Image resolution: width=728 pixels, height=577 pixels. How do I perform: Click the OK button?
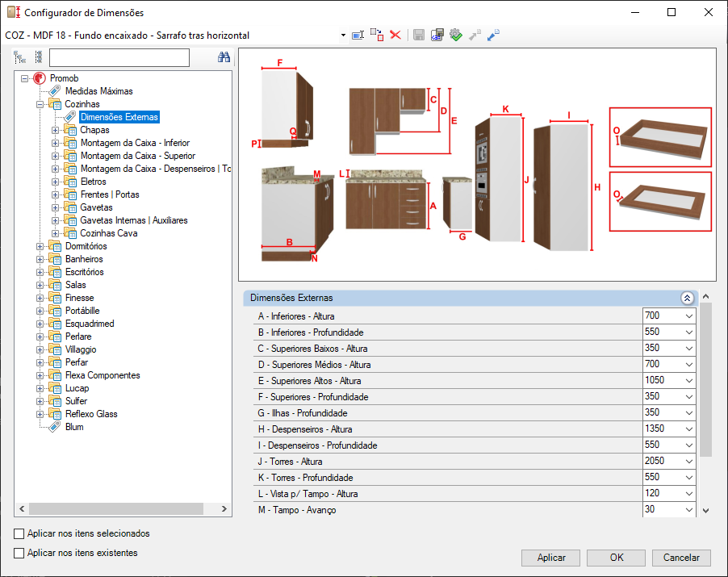pos(616,558)
